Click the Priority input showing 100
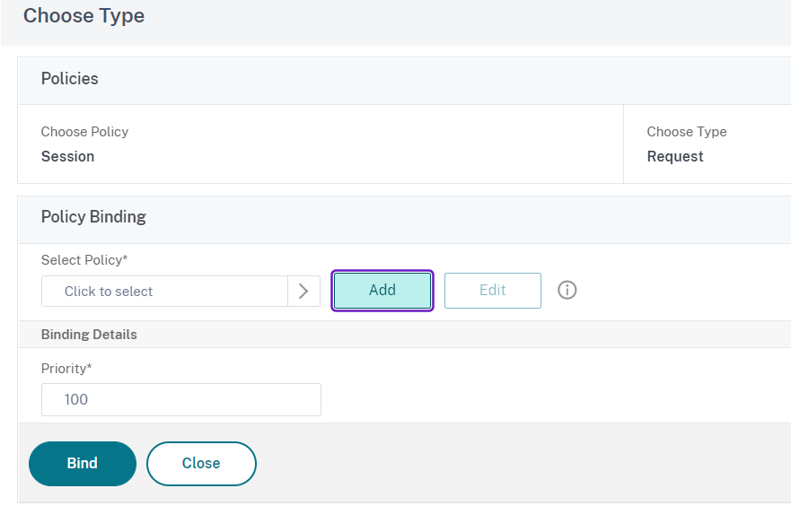The width and height of the screenshot is (791, 532). point(180,399)
